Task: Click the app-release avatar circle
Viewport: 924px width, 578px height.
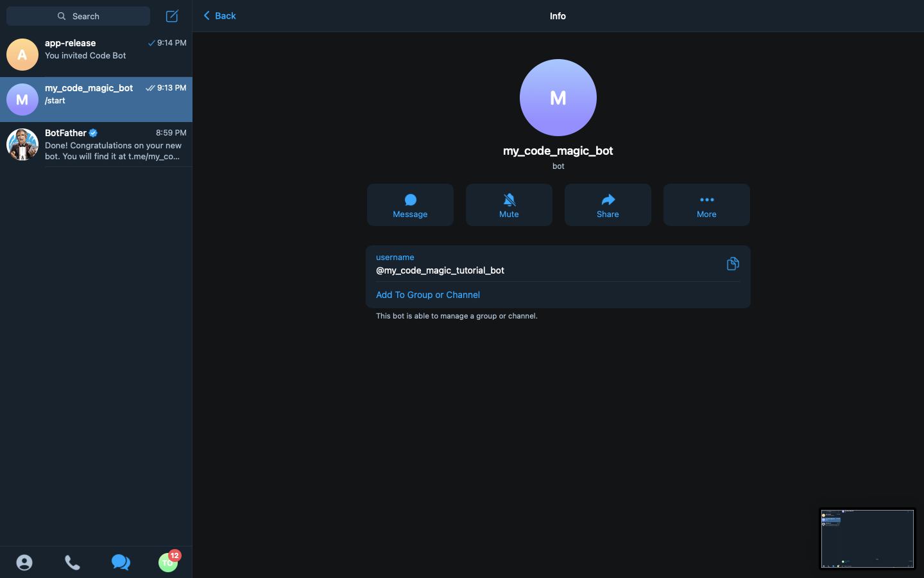Action: [x=22, y=55]
